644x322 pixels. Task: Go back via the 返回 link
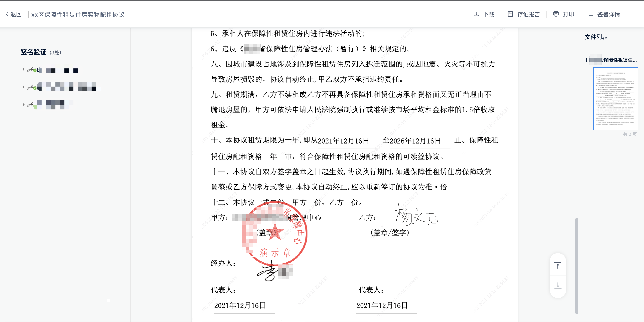coord(16,14)
